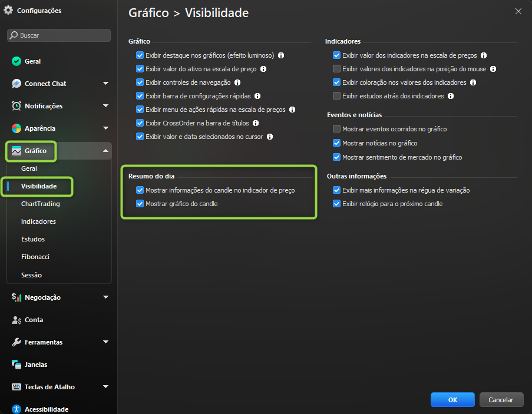
Task: Toggle Mostrar sentimento de mercado no gráfico
Action: (336, 157)
